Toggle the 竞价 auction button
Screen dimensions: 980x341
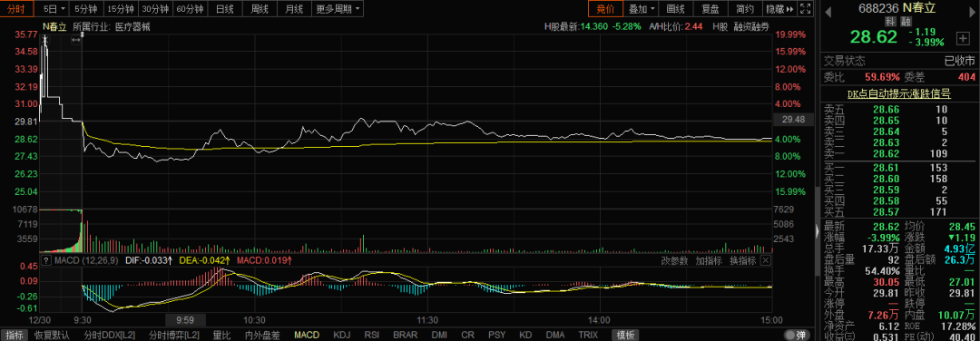605,9
